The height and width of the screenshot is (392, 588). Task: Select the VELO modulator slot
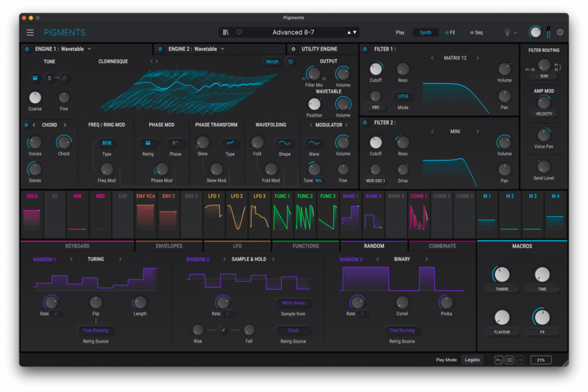pyautogui.click(x=32, y=214)
